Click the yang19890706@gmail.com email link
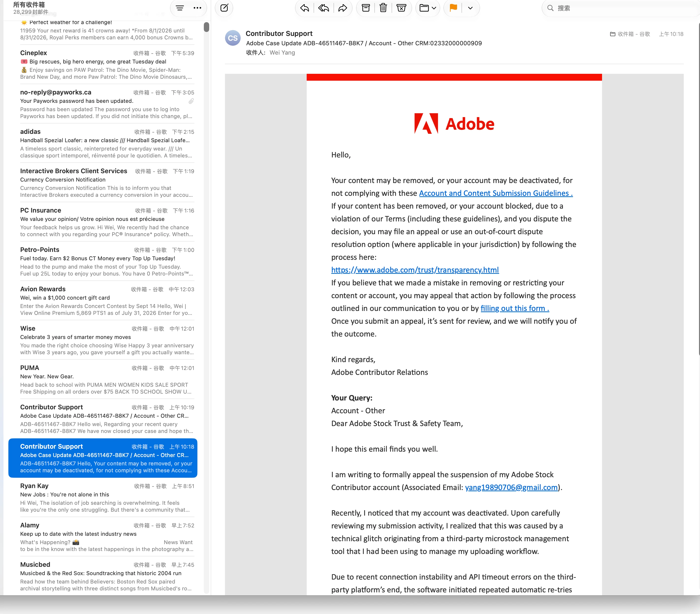The image size is (700, 614). [x=511, y=487]
